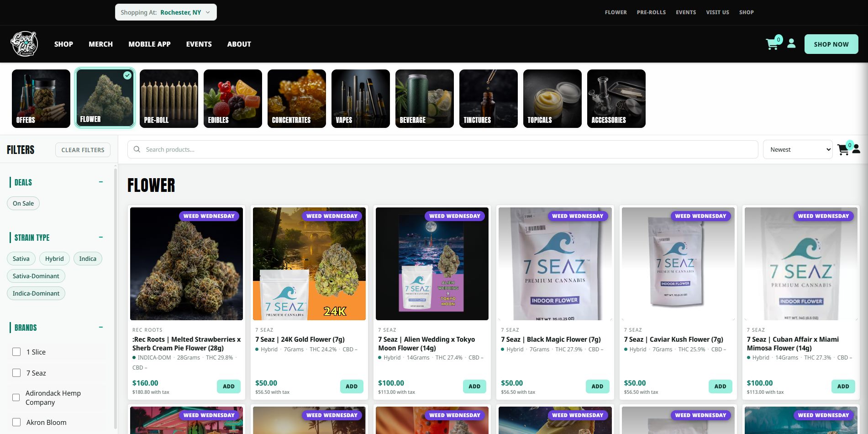This screenshot has height=434, width=868.
Task: Add Cuban Affair x Miami Mimosa Flower
Action: click(843, 386)
